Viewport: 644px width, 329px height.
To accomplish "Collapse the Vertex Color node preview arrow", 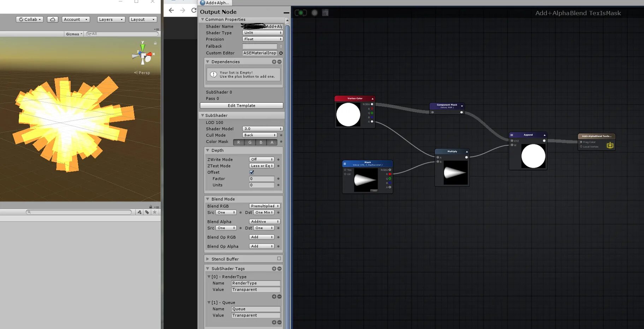I will pos(372,99).
